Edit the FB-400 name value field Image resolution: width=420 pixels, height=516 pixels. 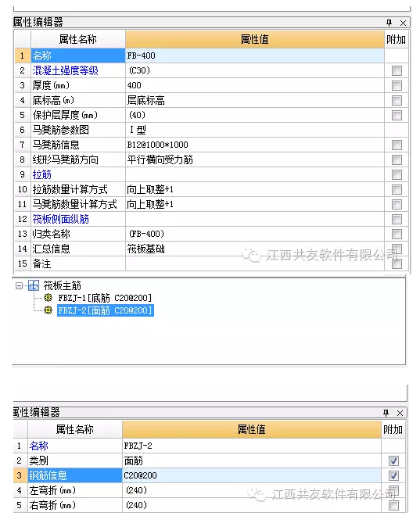click(254, 56)
